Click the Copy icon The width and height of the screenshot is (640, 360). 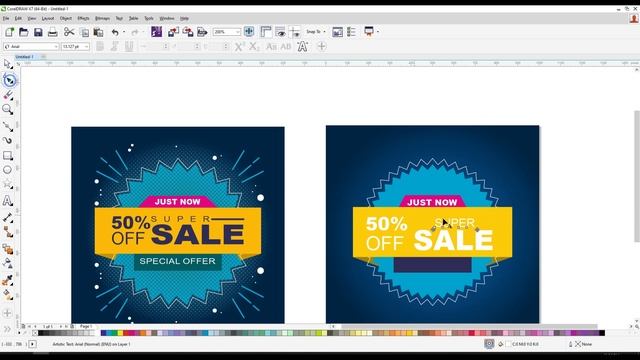click(x=84, y=32)
